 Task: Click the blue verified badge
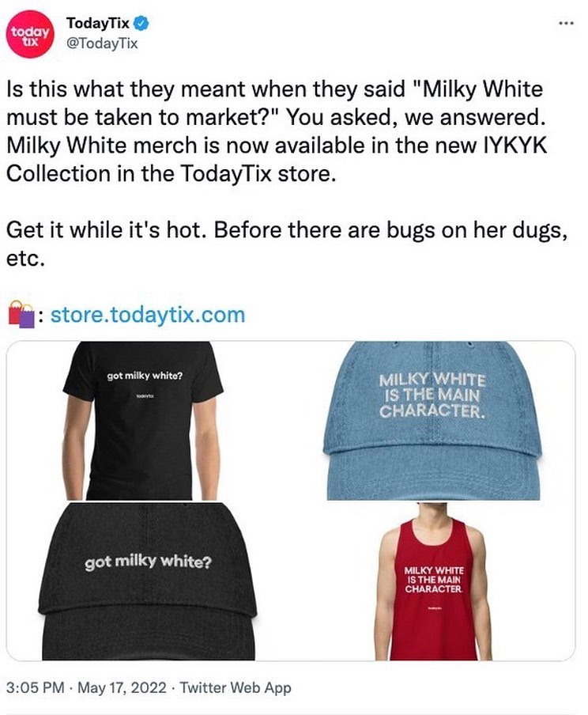[141, 23]
